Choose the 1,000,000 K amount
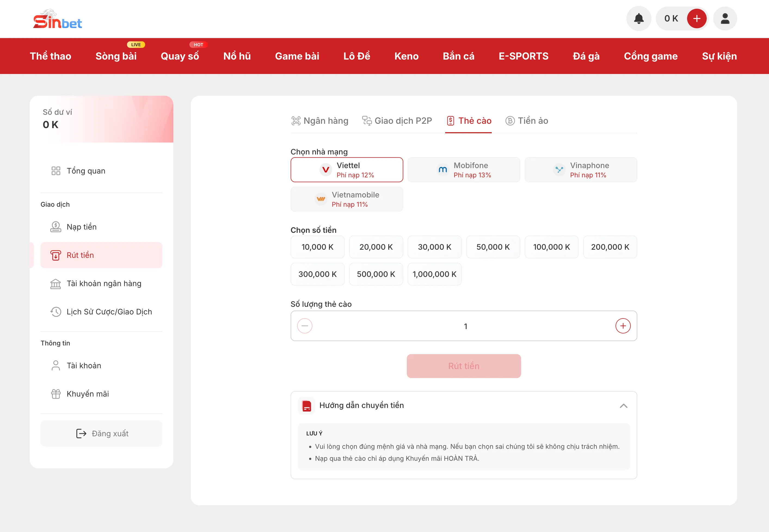 435,274
